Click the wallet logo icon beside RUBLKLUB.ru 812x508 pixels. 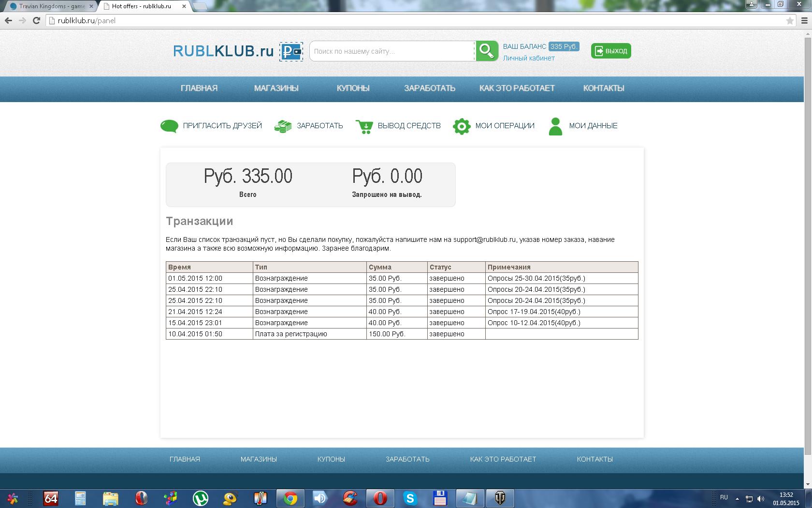291,51
